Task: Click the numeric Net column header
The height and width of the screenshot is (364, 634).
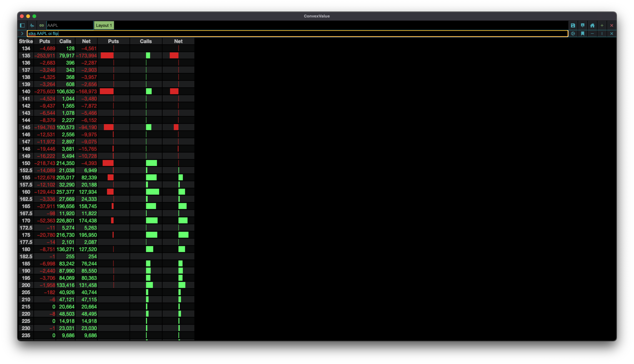Action: click(x=86, y=41)
